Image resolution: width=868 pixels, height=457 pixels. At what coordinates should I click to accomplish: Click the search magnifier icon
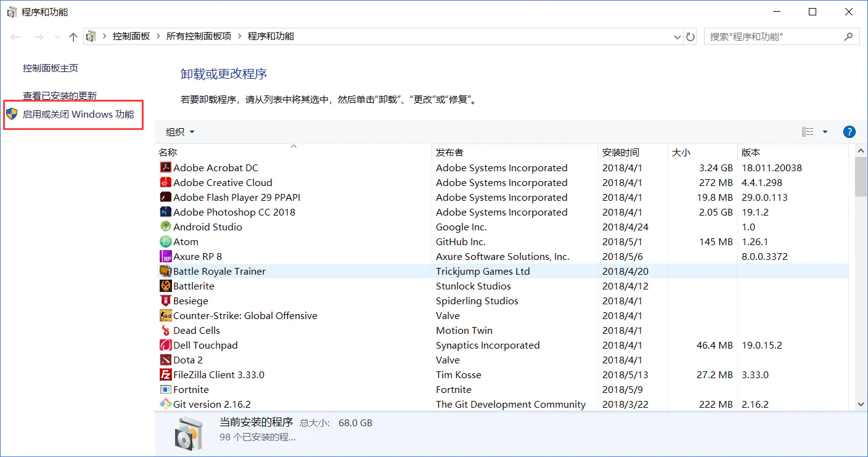(x=849, y=37)
